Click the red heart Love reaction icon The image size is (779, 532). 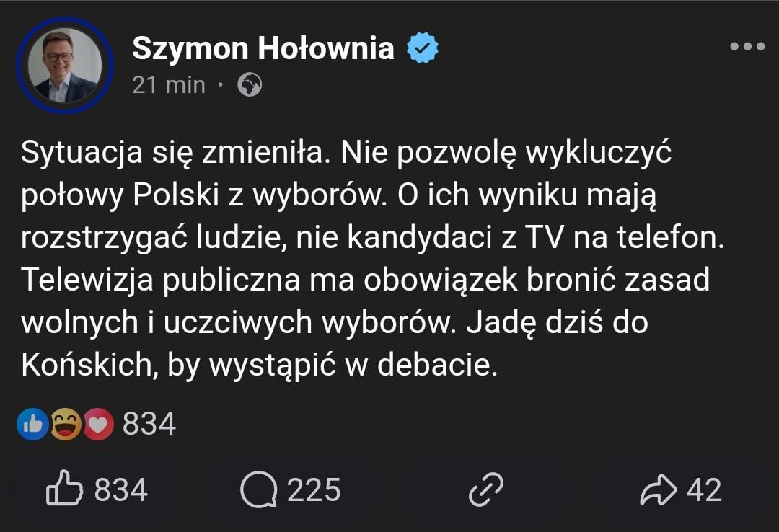click(x=98, y=424)
